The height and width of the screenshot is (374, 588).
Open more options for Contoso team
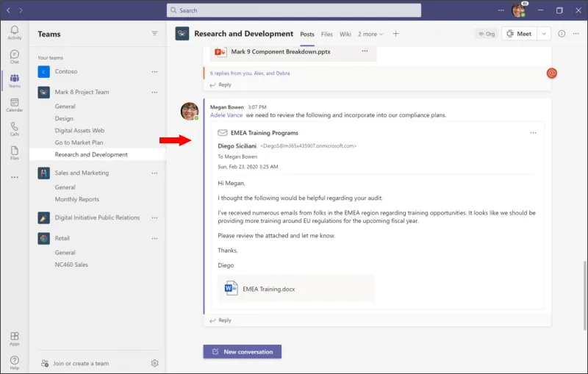[154, 71]
